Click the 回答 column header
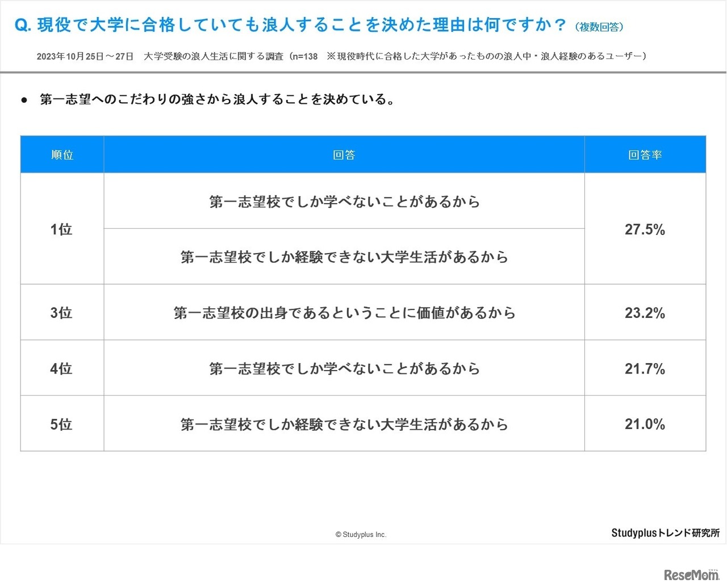Screen dimensions: 727x588 [344, 154]
